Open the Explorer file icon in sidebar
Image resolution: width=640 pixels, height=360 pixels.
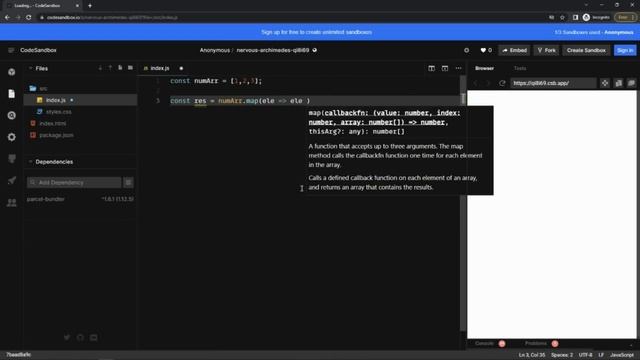11,94
